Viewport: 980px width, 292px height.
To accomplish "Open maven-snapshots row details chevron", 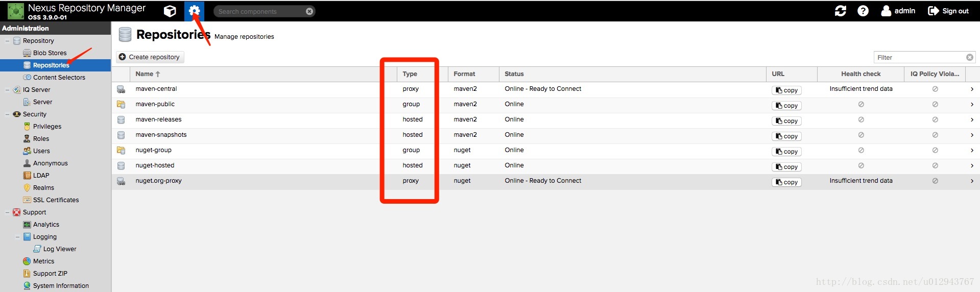I will point(972,135).
